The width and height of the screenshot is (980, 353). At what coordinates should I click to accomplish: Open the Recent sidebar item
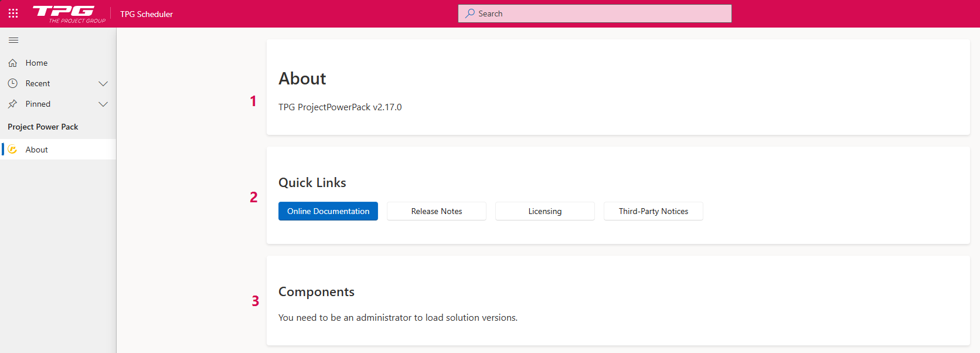(58, 83)
